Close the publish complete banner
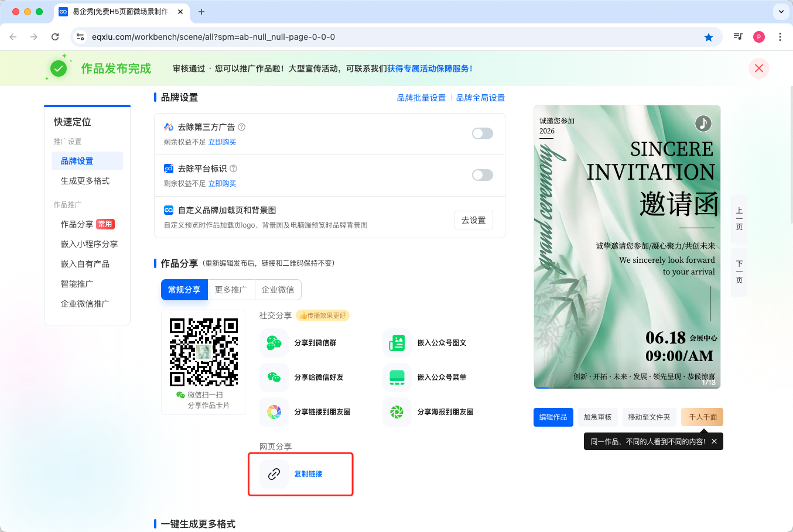The image size is (793, 532). pyautogui.click(x=758, y=68)
